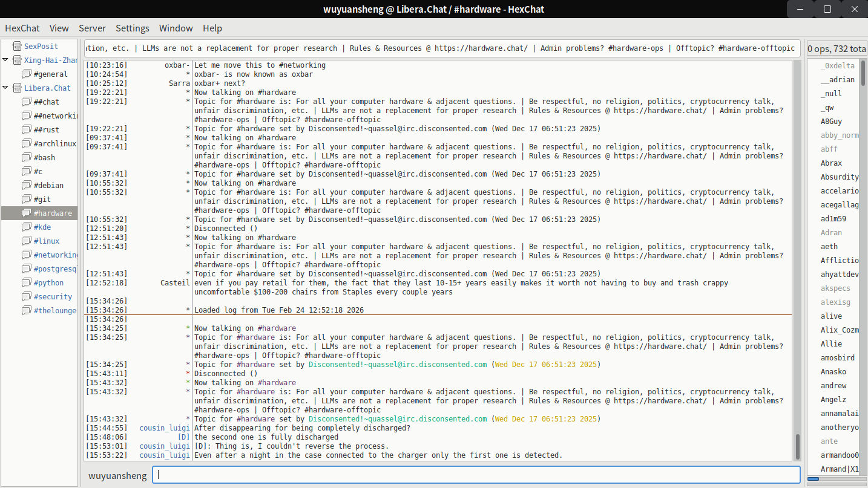Click the SexPosit server icon
This screenshot has height=488, width=868.
[17, 46]
